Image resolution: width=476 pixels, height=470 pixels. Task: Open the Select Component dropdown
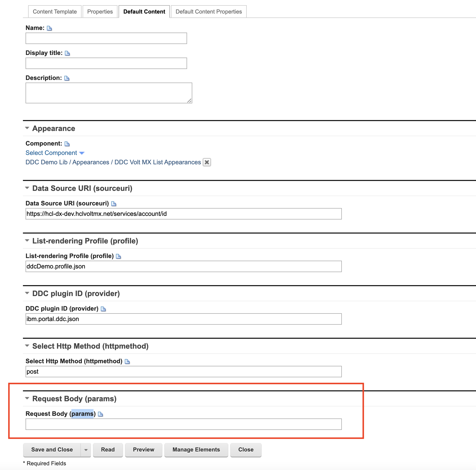82,153
